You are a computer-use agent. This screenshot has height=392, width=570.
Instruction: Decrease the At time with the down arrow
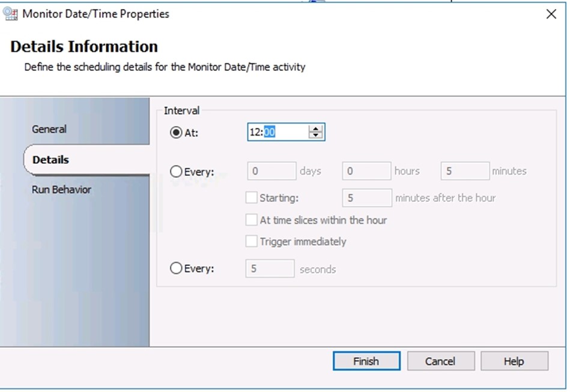click(x=315, y=135)
